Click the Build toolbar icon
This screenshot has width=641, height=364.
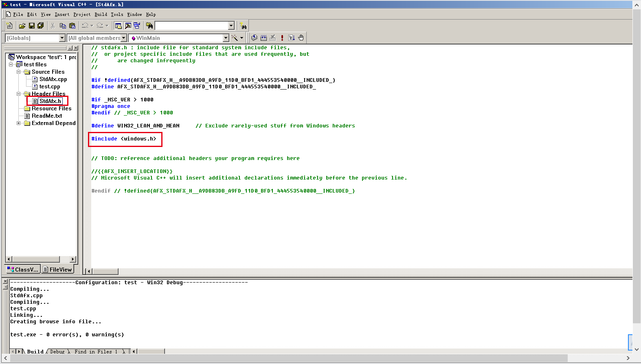click(263, 38)
